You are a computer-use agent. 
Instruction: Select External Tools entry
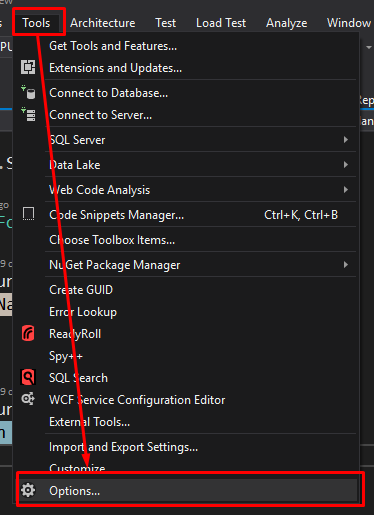pyautogui.click(x=89, y=422)
